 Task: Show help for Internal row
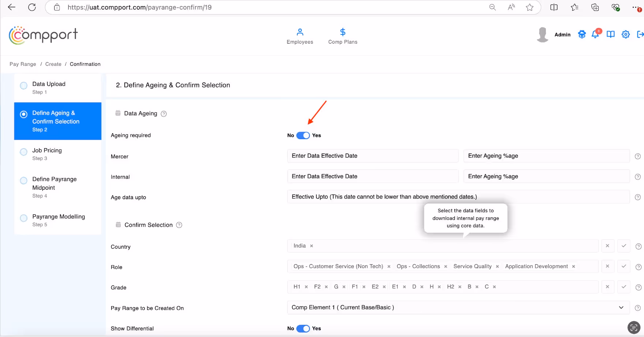(x=638, y=177)
